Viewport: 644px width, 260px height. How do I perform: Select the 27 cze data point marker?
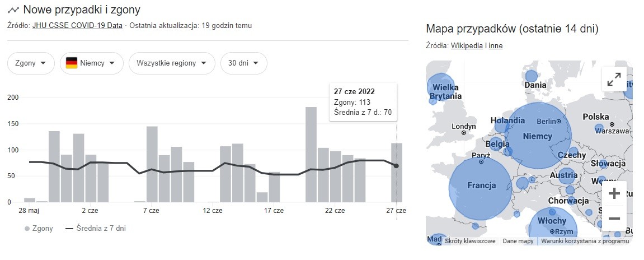(x=396, y=166)
